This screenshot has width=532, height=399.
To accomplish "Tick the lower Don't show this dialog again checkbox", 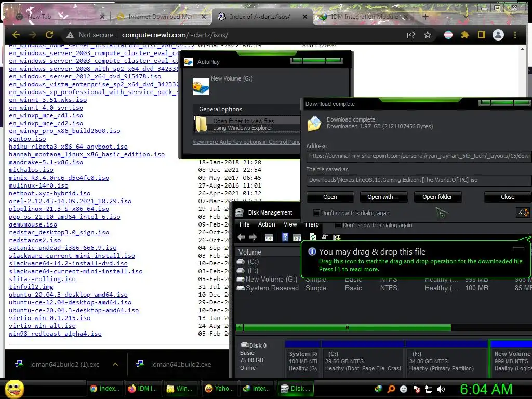I will coord(338,225).
